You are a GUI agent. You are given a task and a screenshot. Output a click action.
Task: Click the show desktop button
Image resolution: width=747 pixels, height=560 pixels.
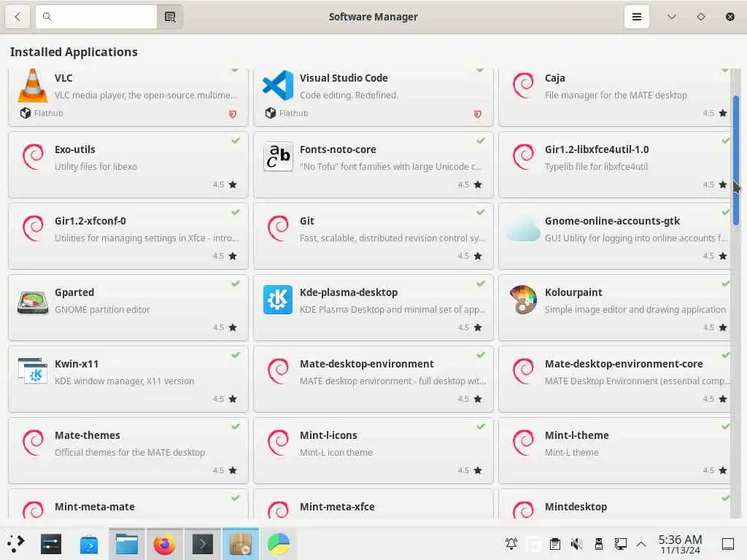click(728, 544)
